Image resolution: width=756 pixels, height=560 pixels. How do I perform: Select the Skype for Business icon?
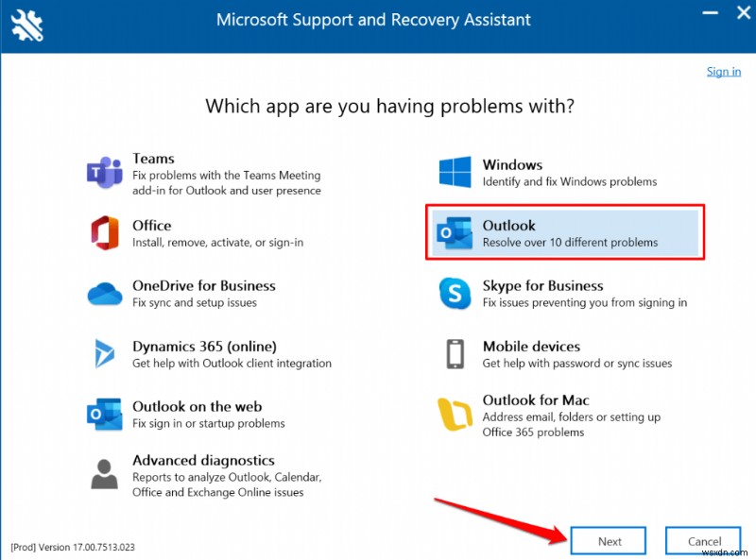[x=455, y=294]
